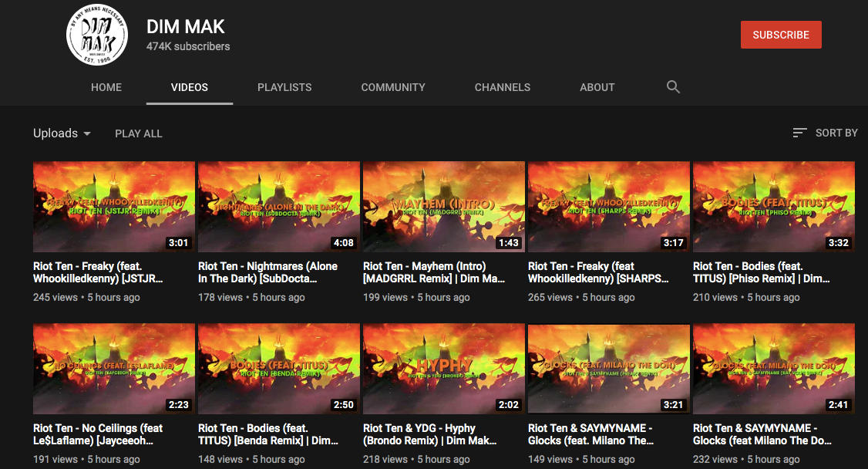This screenshot has height=469, width=868.
Task: Select the PLAYLISTS tab
Action: (284, 87)
